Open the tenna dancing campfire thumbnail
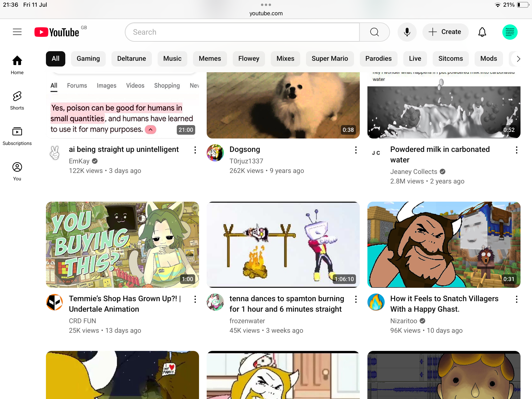 tap(283, 245)
